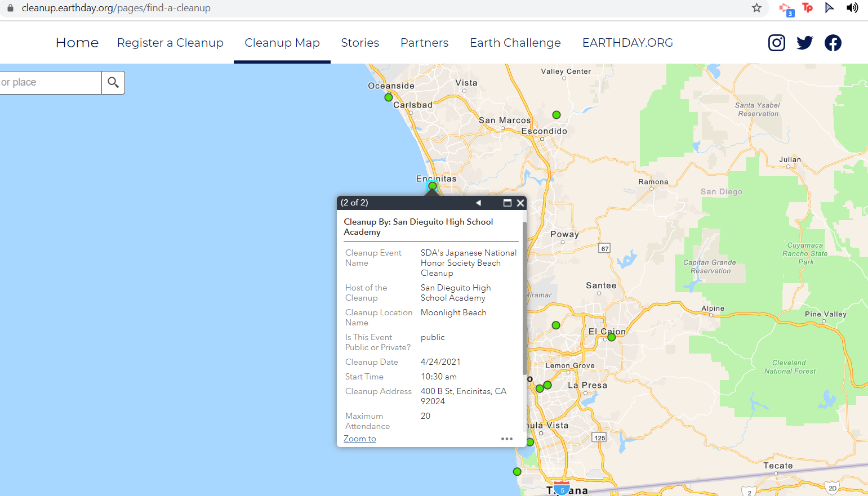
Task: Open the Cleanup Map tab
Action: (x=282, y=43)
